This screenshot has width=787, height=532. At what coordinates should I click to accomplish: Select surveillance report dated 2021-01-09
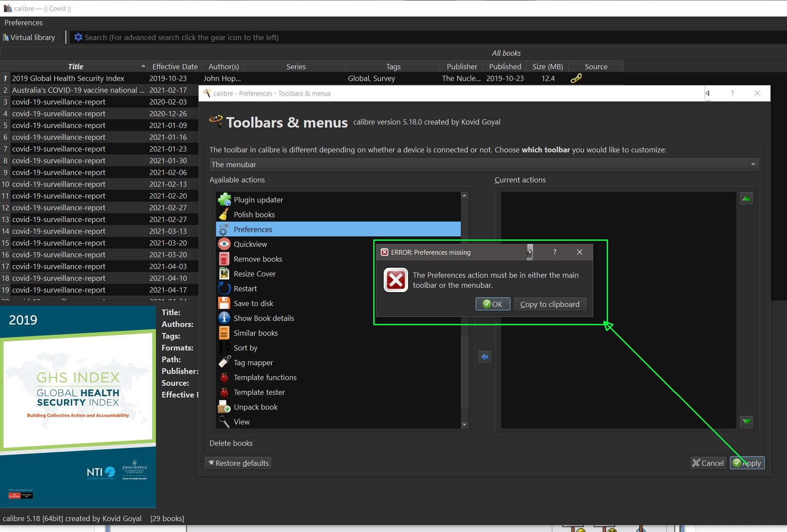[99, 125]
